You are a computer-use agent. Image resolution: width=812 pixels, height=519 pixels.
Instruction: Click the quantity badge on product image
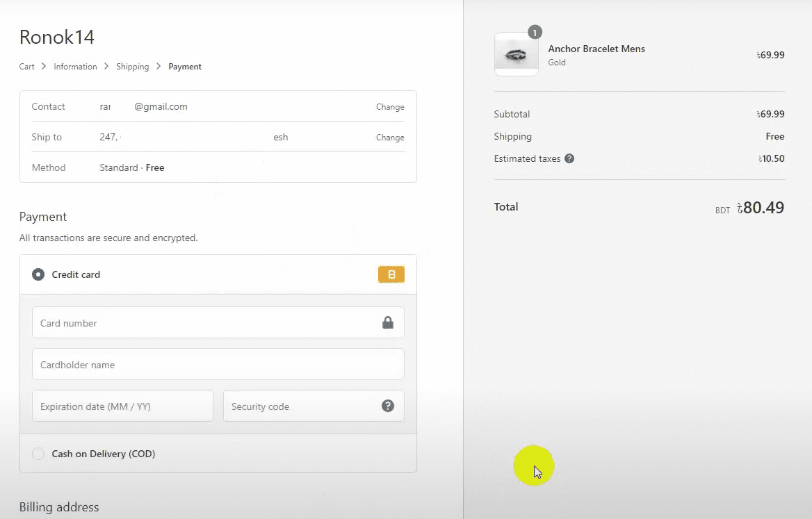535,33
